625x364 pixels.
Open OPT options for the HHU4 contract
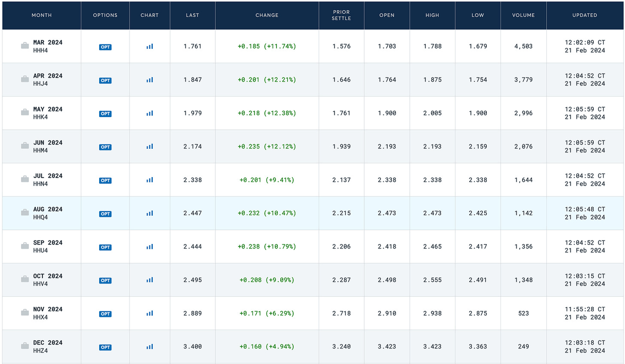tap(105, 247)
